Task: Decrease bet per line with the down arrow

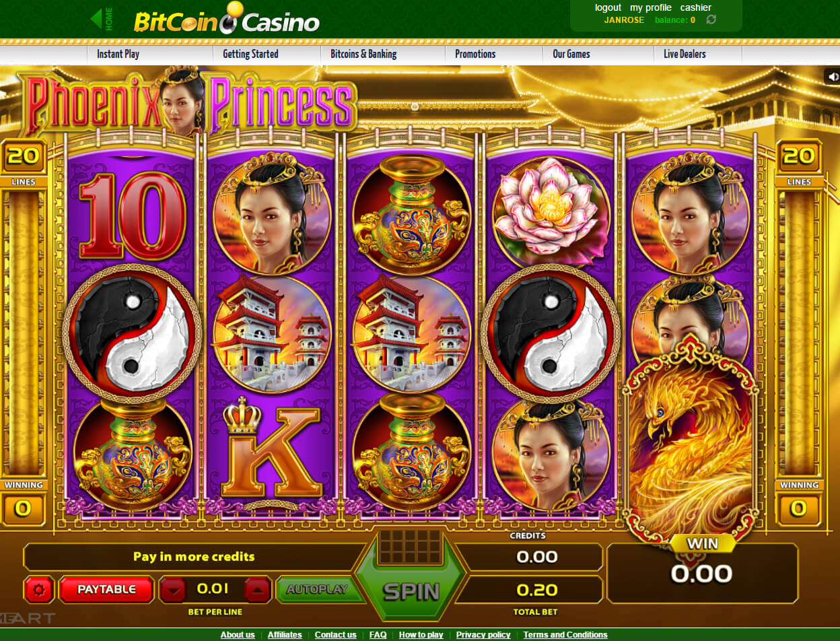Action: (174, 590)
